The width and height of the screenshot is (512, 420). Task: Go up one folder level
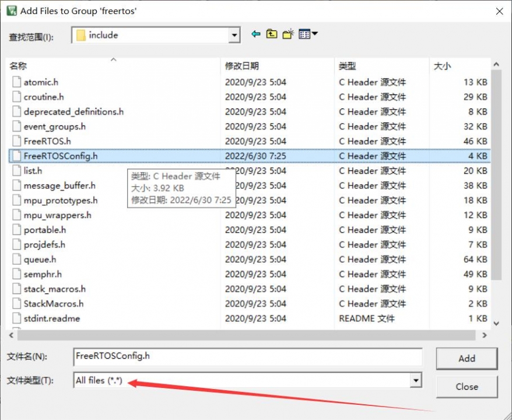tap(272, 34)
